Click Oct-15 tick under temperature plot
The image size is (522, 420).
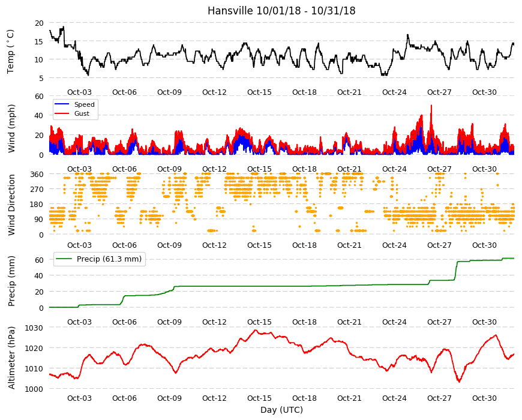[x=259, y=92]
